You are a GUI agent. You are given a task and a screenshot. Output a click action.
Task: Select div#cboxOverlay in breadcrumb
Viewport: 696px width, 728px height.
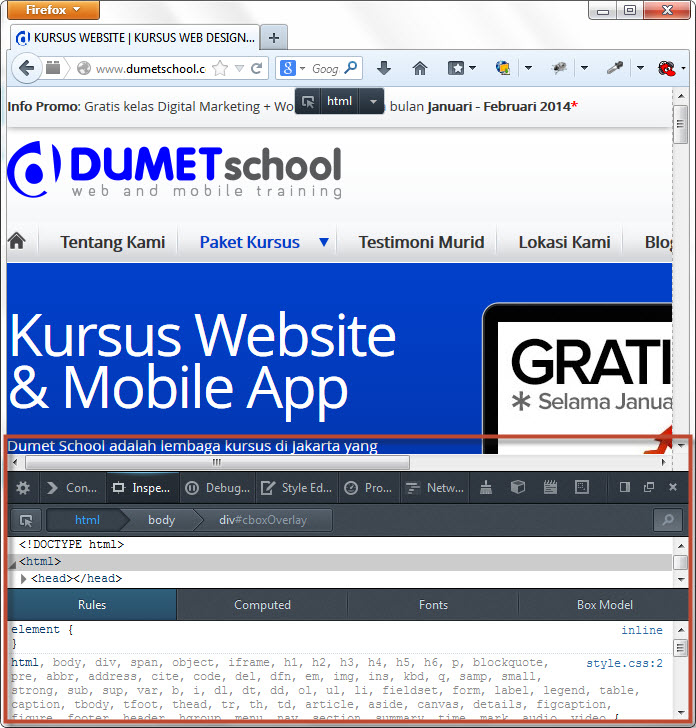point(263,520)
